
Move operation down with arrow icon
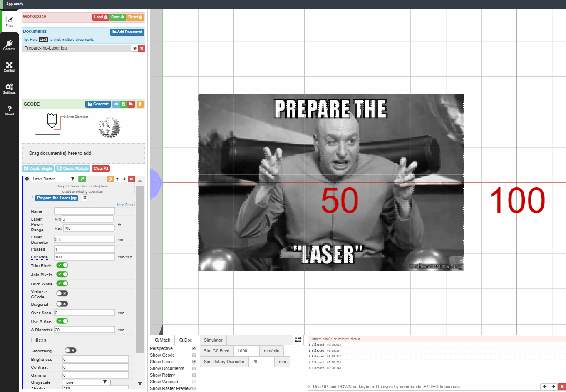[124, 179]
